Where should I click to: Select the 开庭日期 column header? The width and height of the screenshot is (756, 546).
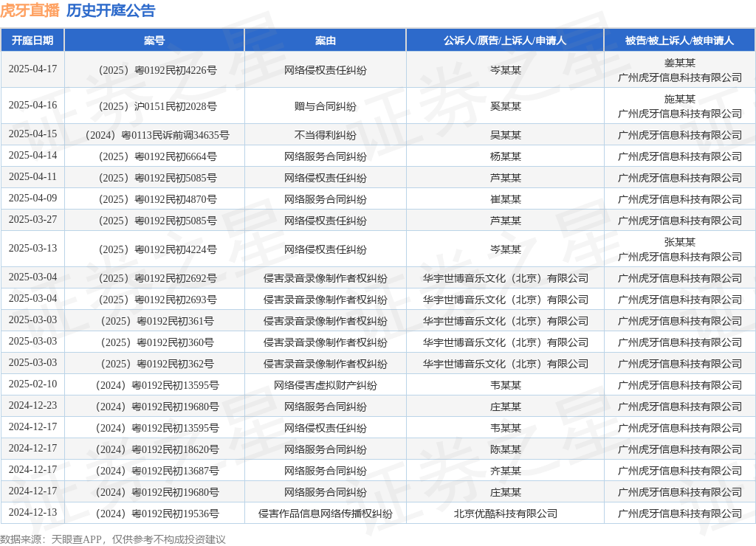32,41
